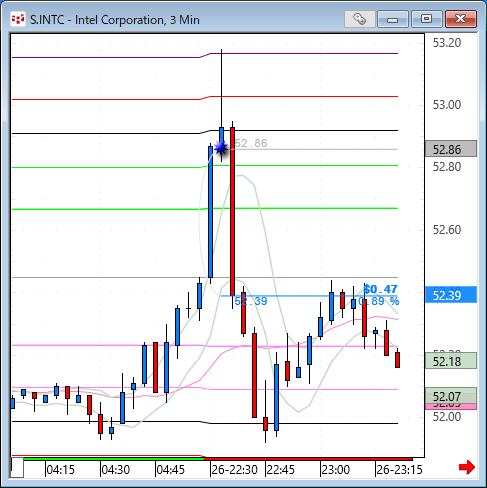Click the 04:45 time label
Viewport: 487px width, 488px height.
pos(170,470)
